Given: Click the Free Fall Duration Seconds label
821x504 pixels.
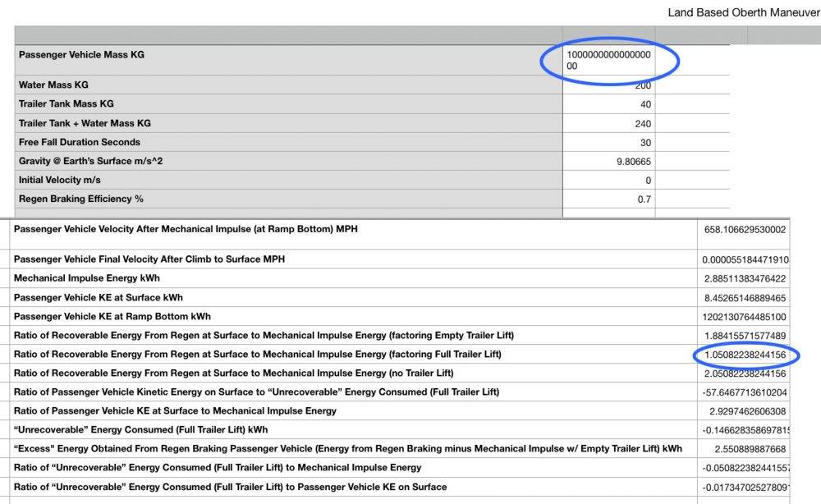Looking at the screenshot, I should tap(80, 142).
